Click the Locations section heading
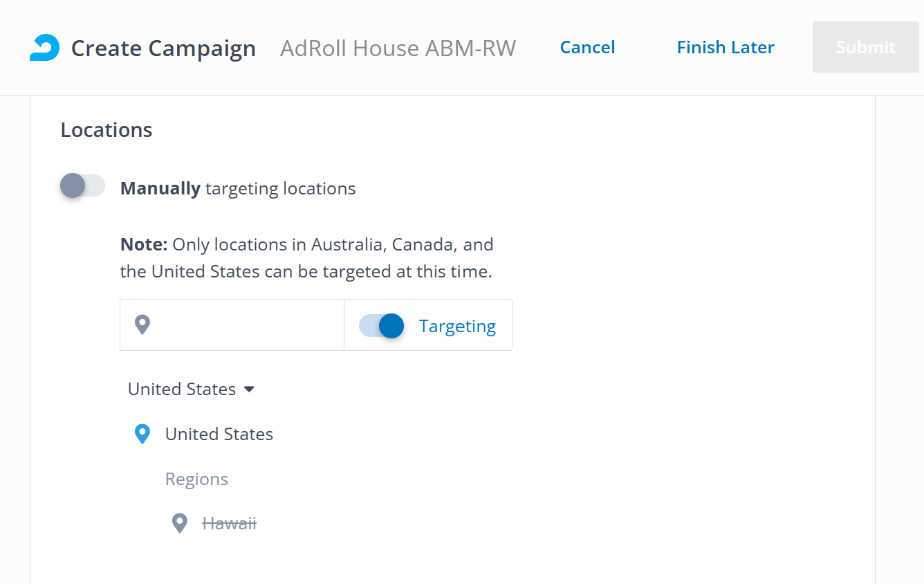The height and width of the screenshot is (584, 924). tap(107, 130)
